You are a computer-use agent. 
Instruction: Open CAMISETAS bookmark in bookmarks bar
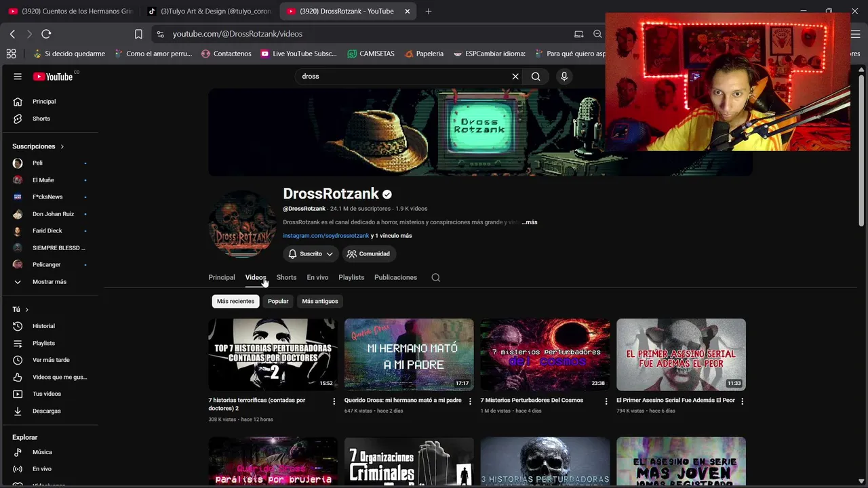click(x=371, y=54)
